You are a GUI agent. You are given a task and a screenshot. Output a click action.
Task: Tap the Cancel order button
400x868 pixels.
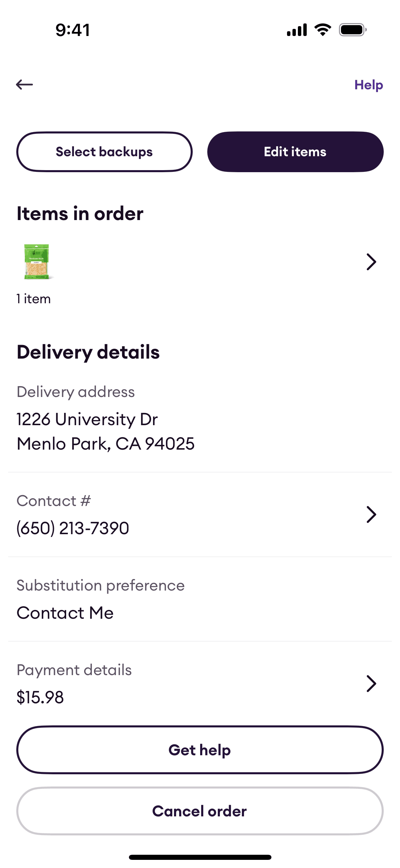200,811
